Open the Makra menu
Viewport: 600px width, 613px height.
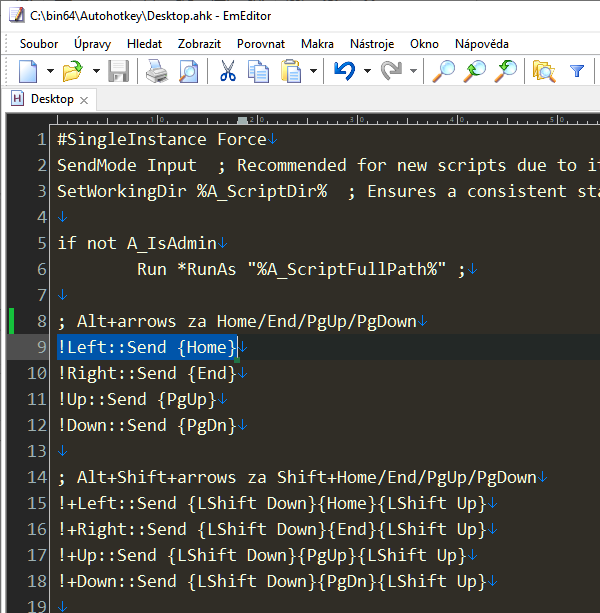click(x=317, y=44)
